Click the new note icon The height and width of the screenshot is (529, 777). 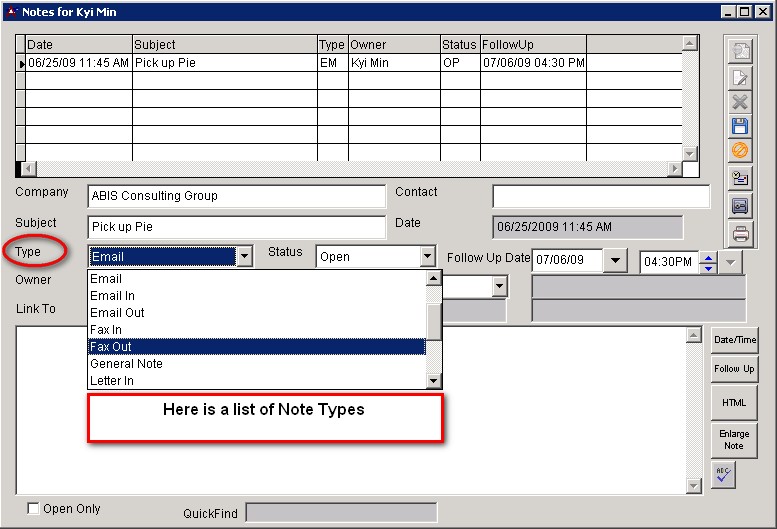click(740, 50)
